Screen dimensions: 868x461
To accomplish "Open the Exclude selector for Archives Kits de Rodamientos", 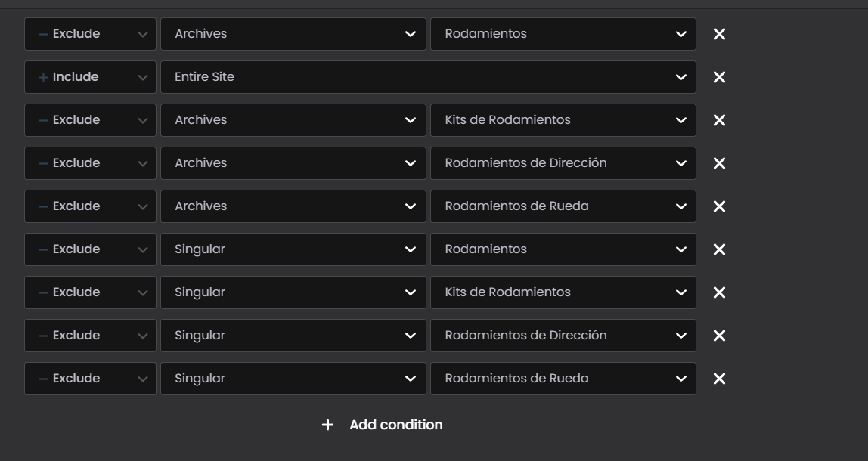I will [x=90, y=120].
